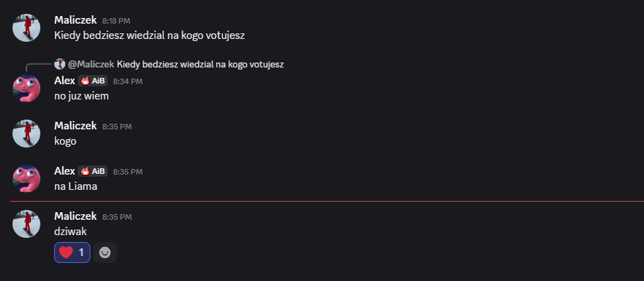The width and height of the screenshot is (644, 281).
Task: Jump to the original message via the reply preview text
Action: pos(200,64)
